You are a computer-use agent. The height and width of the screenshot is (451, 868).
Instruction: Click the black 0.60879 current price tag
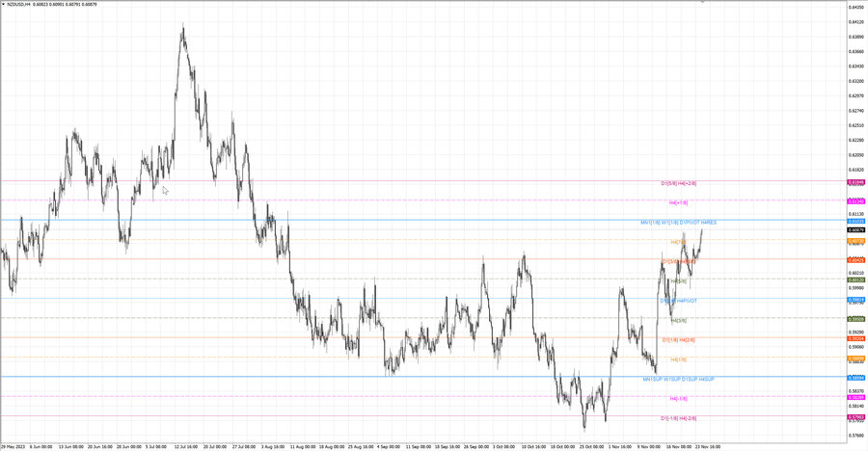coord(856,229)
